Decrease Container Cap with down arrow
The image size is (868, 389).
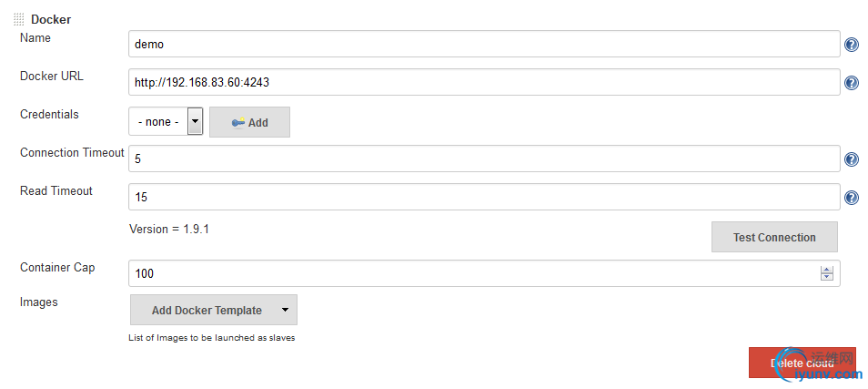click(x=827, y=277)
